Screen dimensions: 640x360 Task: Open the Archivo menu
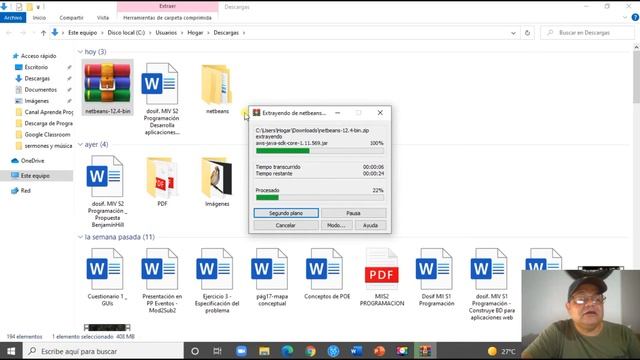pyautogui.click(x=13, y=18)
